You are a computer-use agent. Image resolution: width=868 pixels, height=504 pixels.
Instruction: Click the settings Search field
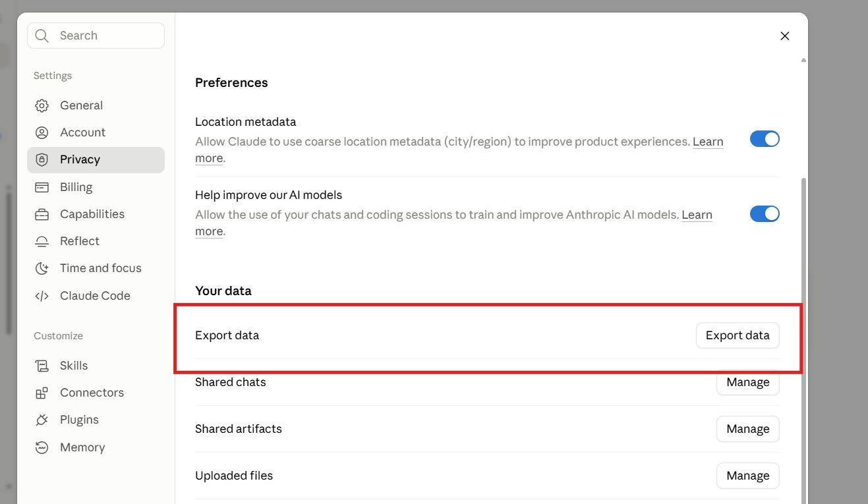click(96, 36)
